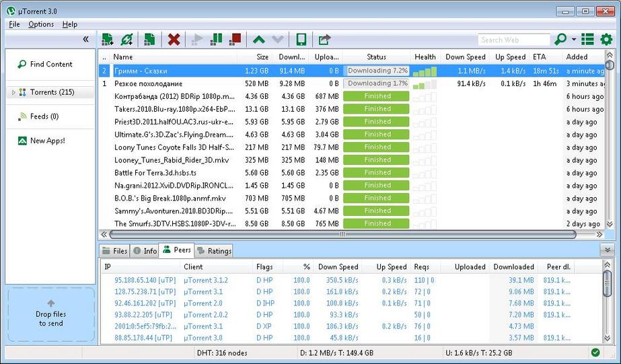Collapse the sidebar with double chevron
This screenshot has height=364, width=621.
click(85, 39)
